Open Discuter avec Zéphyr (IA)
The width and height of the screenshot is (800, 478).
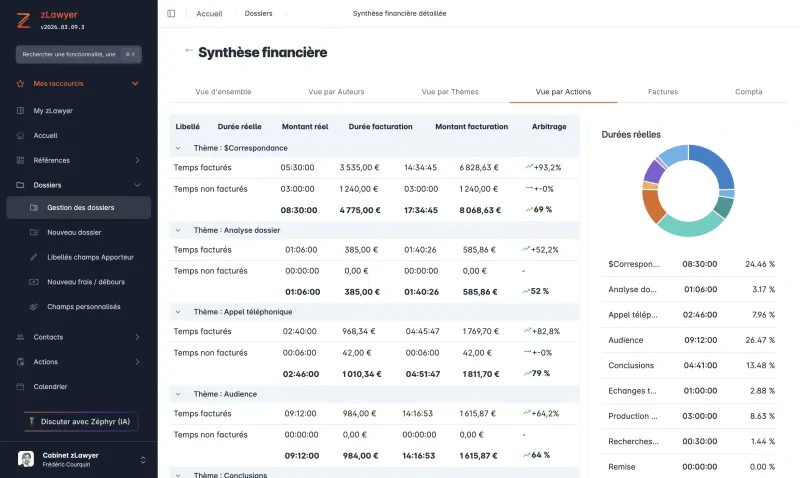coord(81,421)
